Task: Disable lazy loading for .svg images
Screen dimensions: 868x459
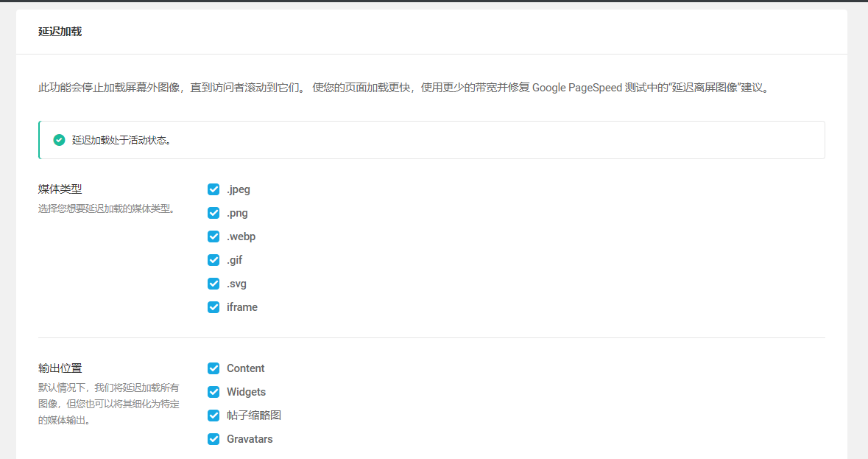Action: click(x=213, y=284)
